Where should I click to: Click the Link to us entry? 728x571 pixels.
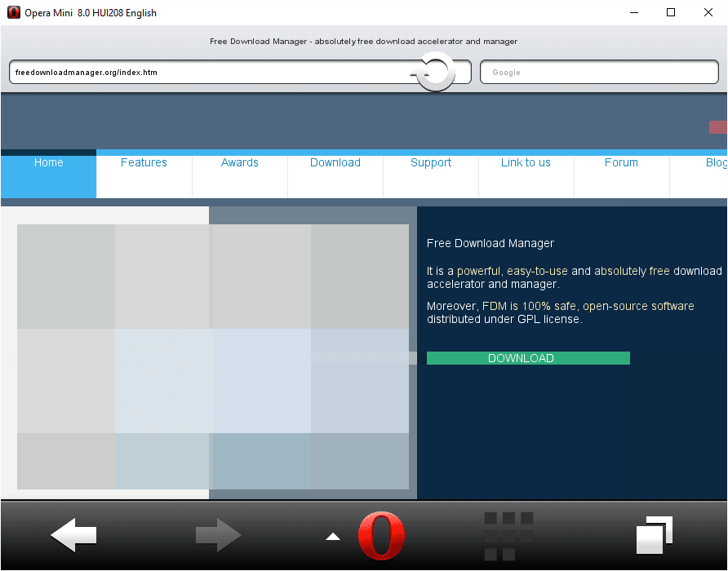(526, 162)
